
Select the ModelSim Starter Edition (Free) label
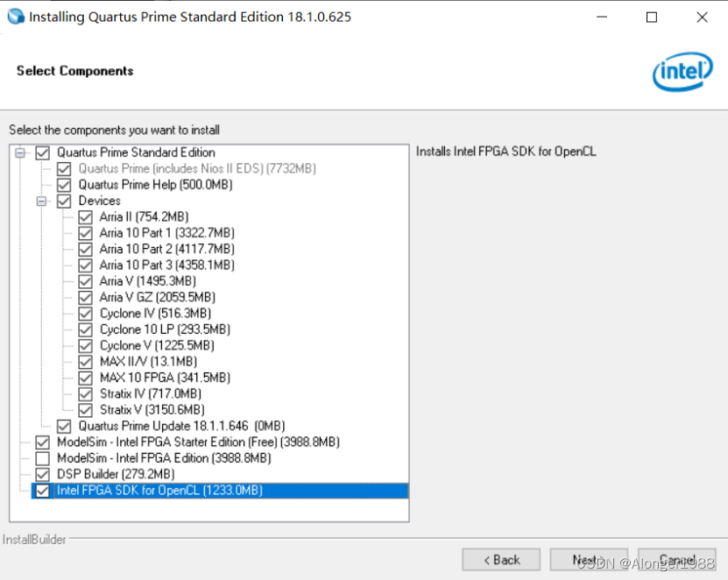click(198, 442)
